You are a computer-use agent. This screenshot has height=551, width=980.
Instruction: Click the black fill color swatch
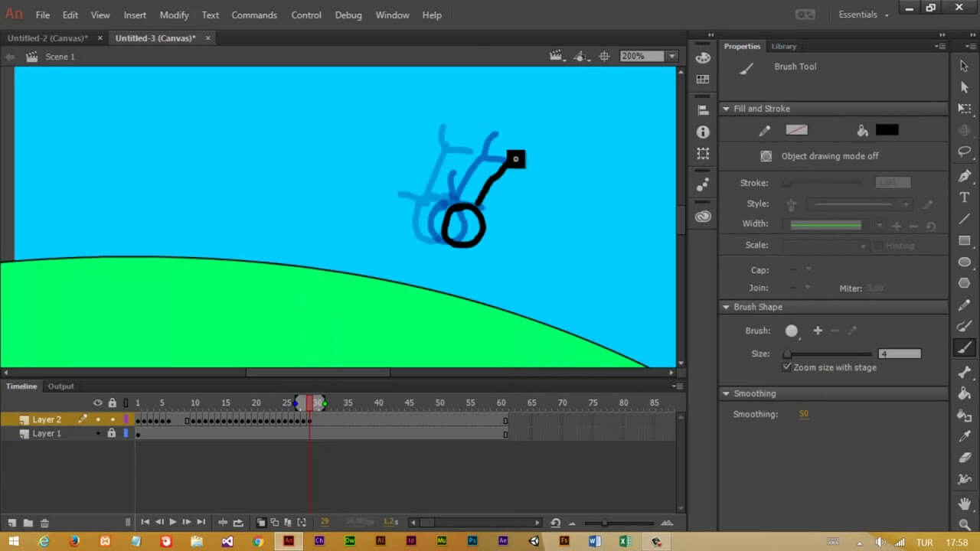pyautogui.click(x=887, y=130)
